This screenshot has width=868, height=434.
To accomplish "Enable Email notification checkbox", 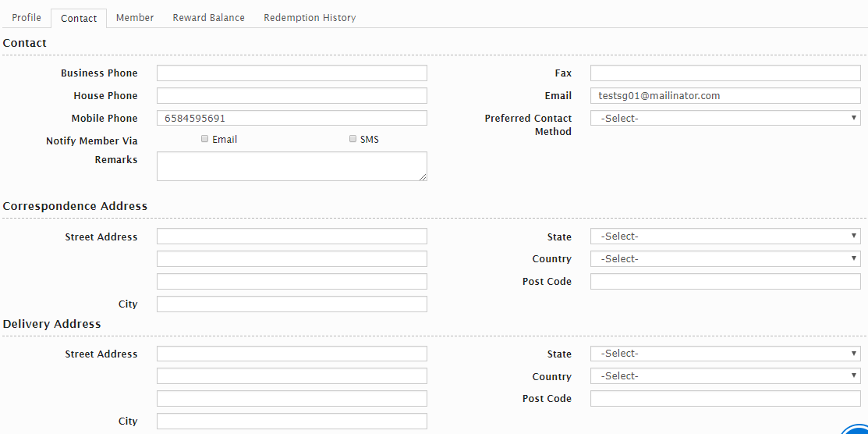I will tap(205, 139).
